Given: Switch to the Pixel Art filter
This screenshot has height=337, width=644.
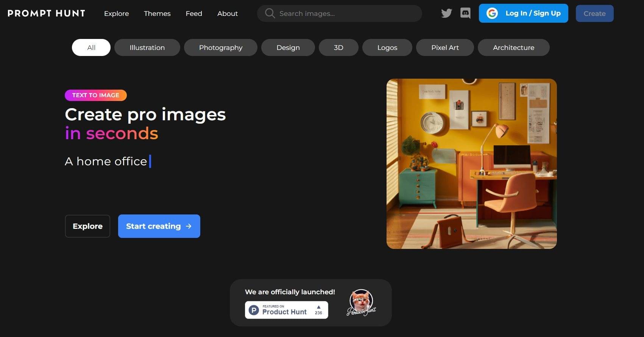Looking at the screenshot, I should tap(445, 48).
